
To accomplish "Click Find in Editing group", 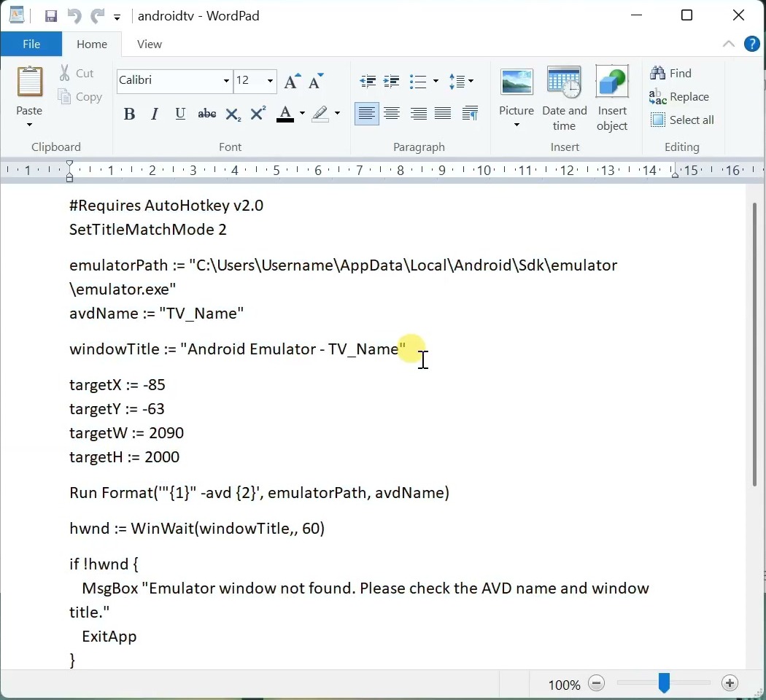I will (x=670, y=73).
